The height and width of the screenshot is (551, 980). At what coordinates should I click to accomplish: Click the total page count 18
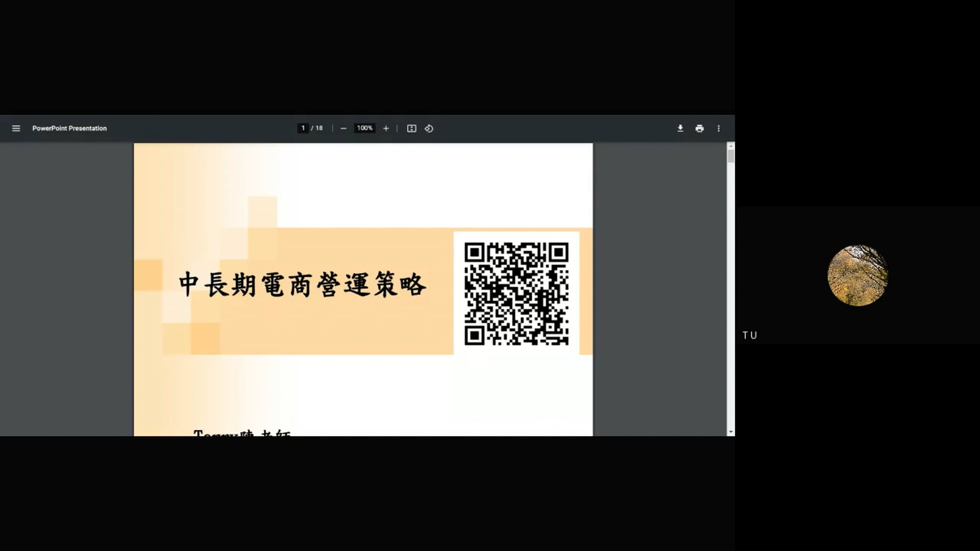coord(319,128)
